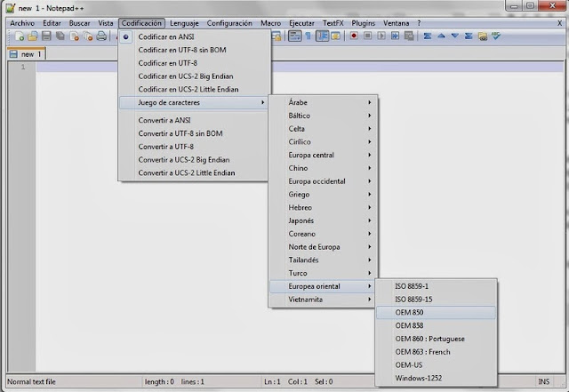This screenshot has width=569, height=392.
Task: Expand the Cirílico submenu
Action: point(323,142)
